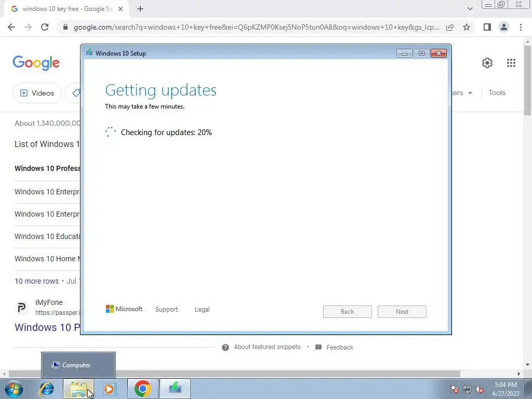Open Chrome side panel icon
This screenshot has width=532, height=399.
click(x=487, y=27)
